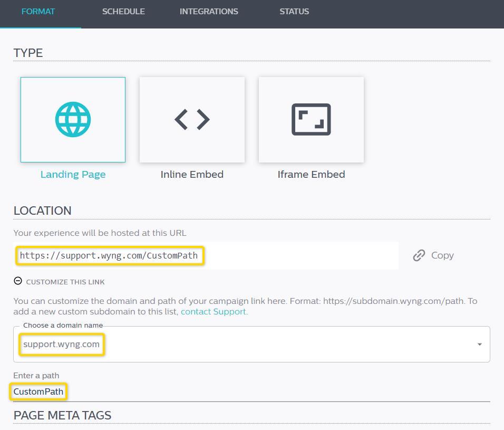Click the hosted URL field
Image resolution: width=504 pixels, height=430 pixels.
206,256
